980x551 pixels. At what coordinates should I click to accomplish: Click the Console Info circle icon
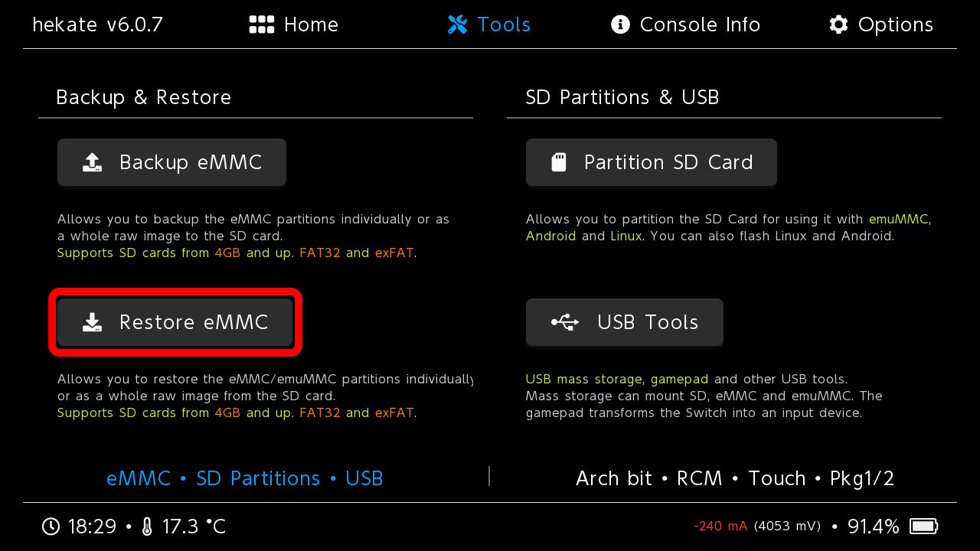coord(620,24)
